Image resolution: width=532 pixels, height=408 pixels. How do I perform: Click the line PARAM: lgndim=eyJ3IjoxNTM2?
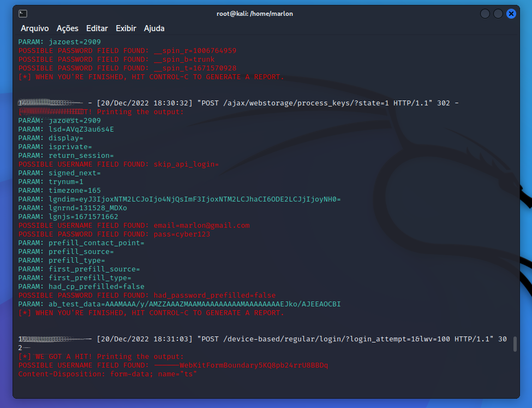(180, 199)
